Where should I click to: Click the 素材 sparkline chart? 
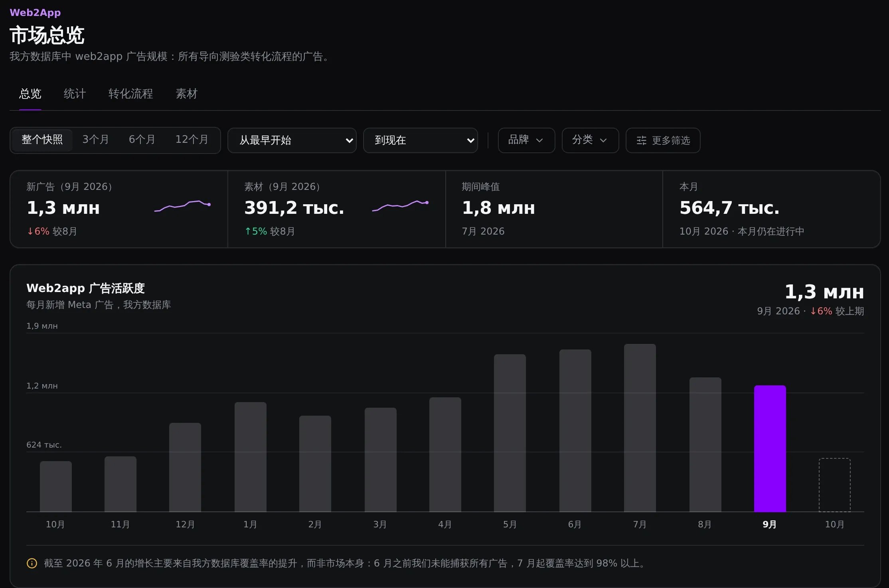coord(400,206)
